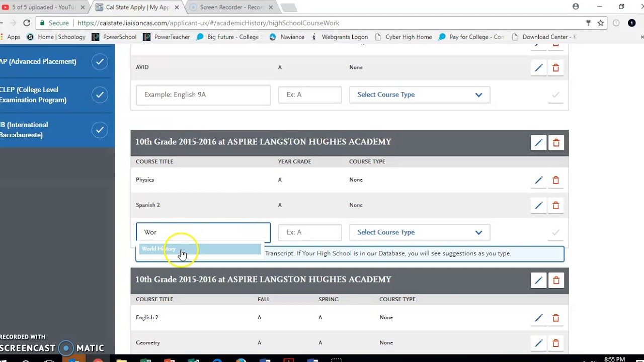Close the YouTube uploaded tab
The width and height of the screenshot is (644, 362).
pos(83,8)
